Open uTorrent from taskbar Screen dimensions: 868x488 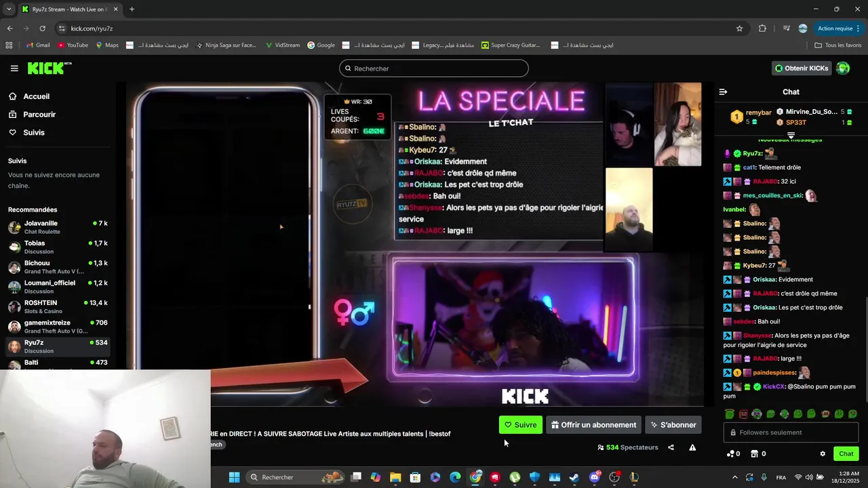(x=515, y=477)
